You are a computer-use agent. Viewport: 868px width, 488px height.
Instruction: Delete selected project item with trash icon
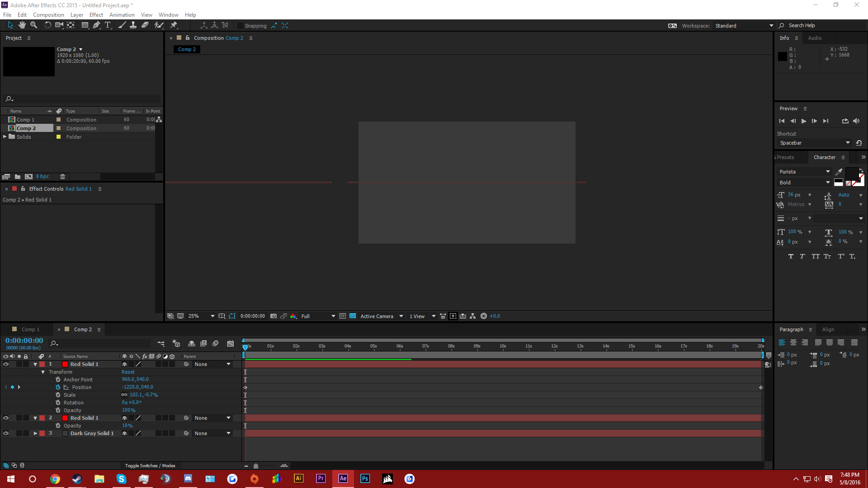(x=63, y=177)
